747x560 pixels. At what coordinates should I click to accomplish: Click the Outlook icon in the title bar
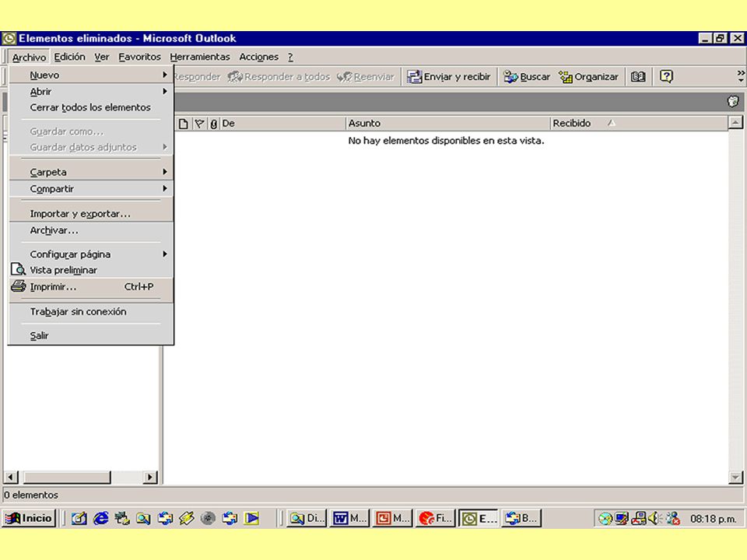[9, 38]
